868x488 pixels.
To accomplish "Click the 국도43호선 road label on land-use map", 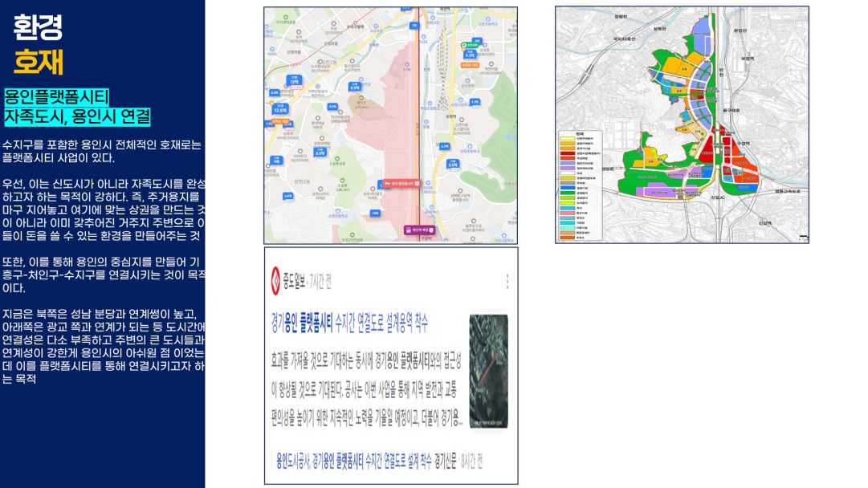I will (x=625, y=39).
